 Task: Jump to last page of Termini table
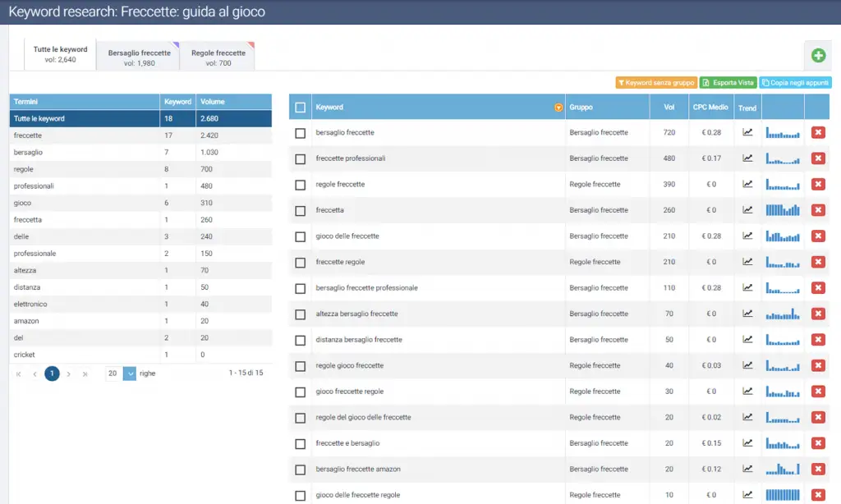tap(85, 373)
